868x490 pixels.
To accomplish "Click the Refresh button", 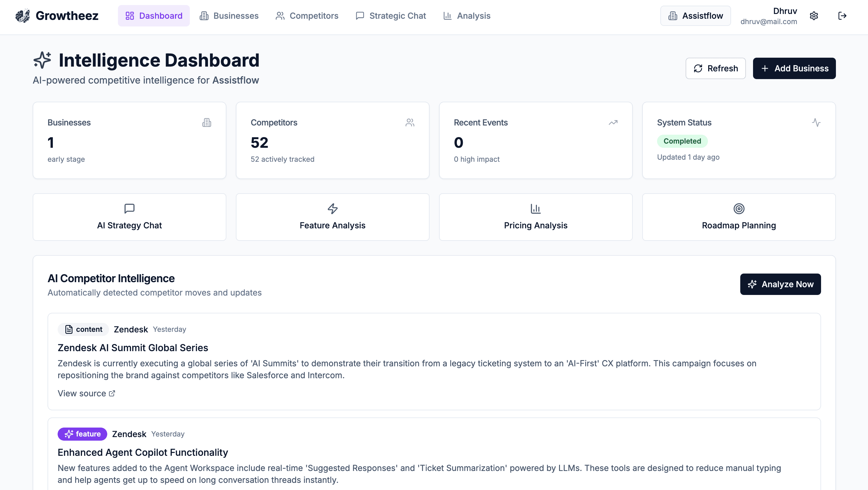I will tap(716, 68).
